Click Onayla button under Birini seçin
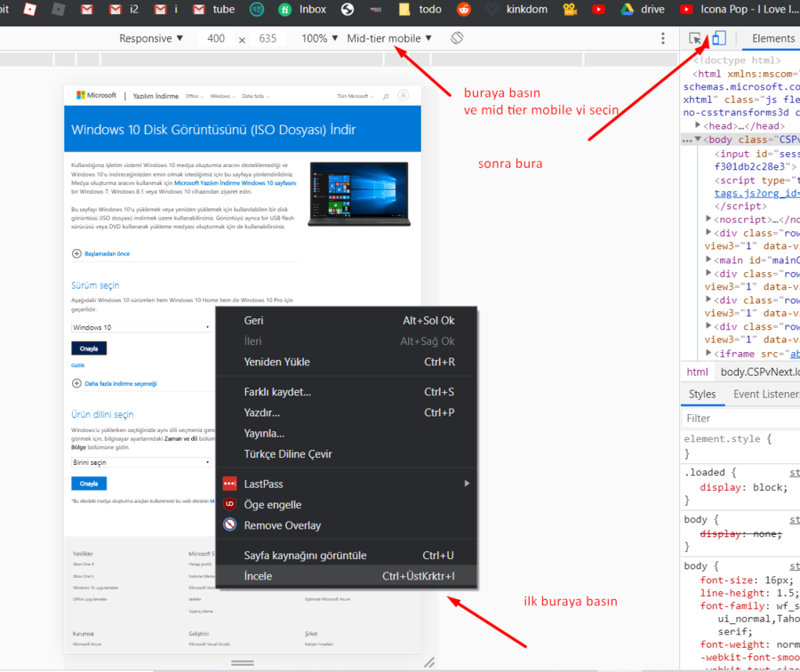The image size is (800, 672). coord(89,484)
